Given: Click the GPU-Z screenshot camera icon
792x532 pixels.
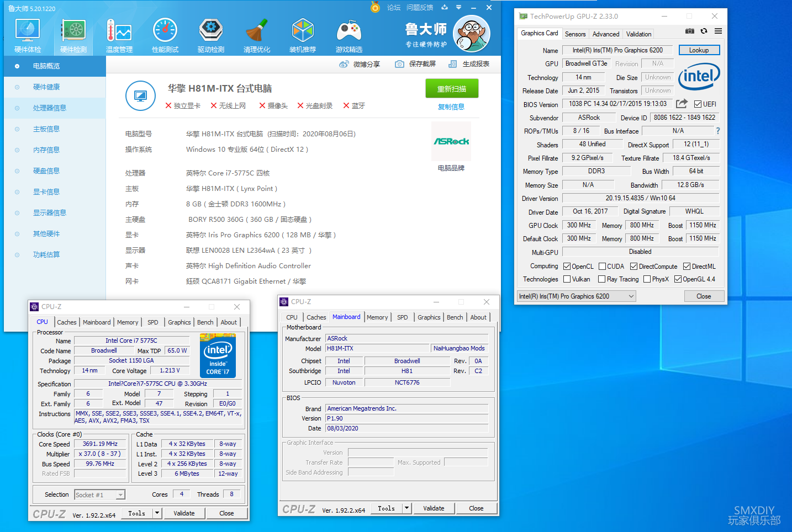Looking at the screenshot, I should click(x=690, y=31).
